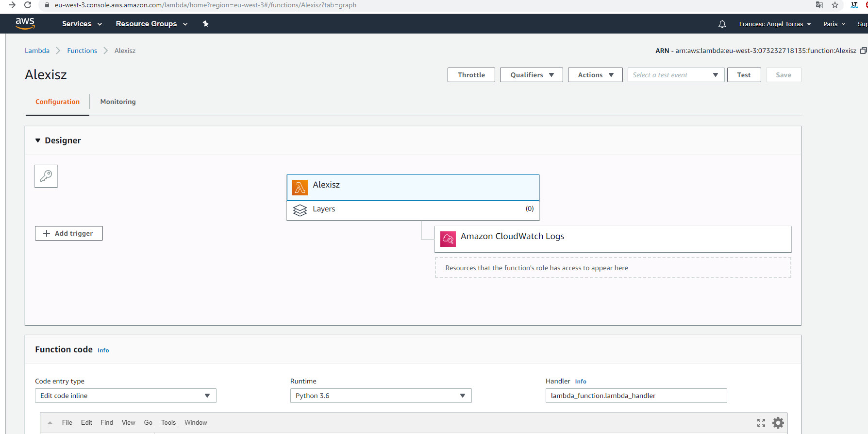Select the Alexisz function box in Designer

(413, 188)
